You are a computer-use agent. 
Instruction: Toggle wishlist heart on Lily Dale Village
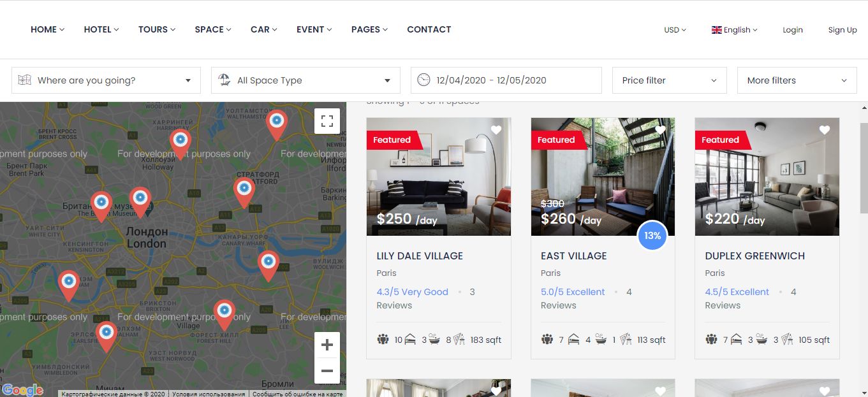(x=496, y=130)
